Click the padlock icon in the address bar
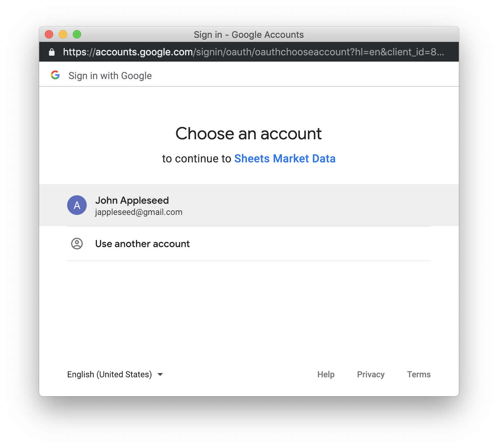 point(52,52)
